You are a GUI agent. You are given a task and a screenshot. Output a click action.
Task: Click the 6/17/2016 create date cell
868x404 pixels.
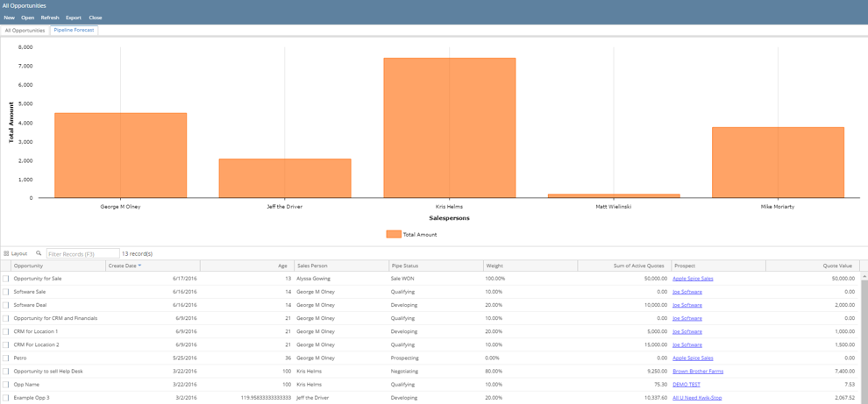coord(186,279)
